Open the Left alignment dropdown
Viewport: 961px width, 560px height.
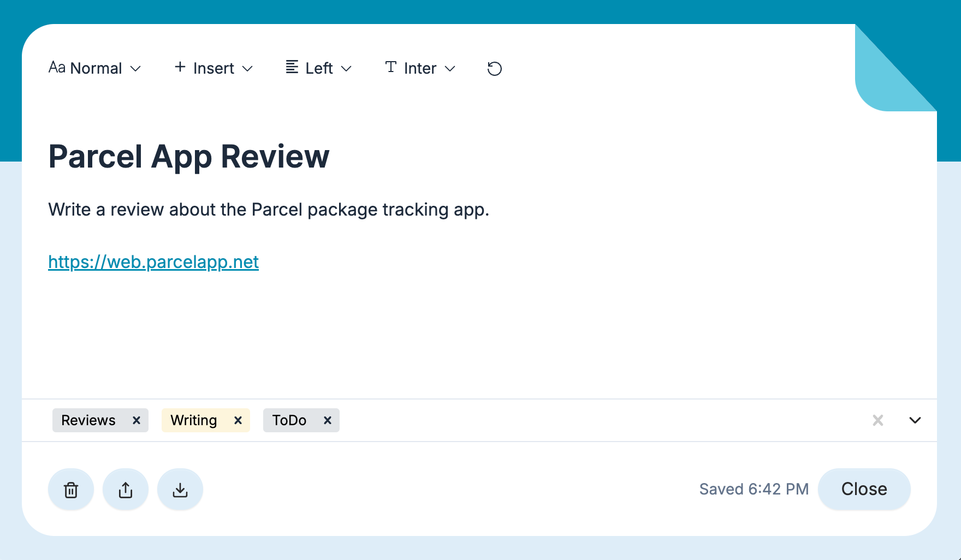pyautogui.click(x=319, y=68)
